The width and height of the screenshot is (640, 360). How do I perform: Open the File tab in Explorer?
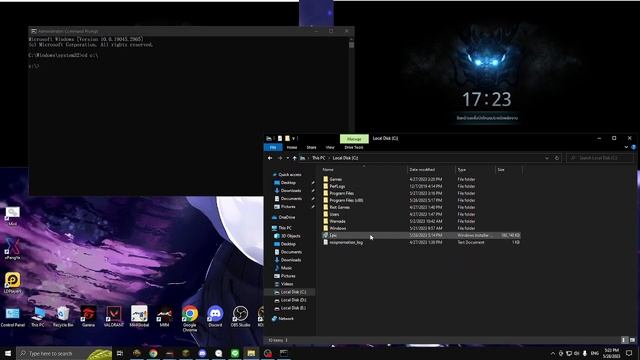273,147
